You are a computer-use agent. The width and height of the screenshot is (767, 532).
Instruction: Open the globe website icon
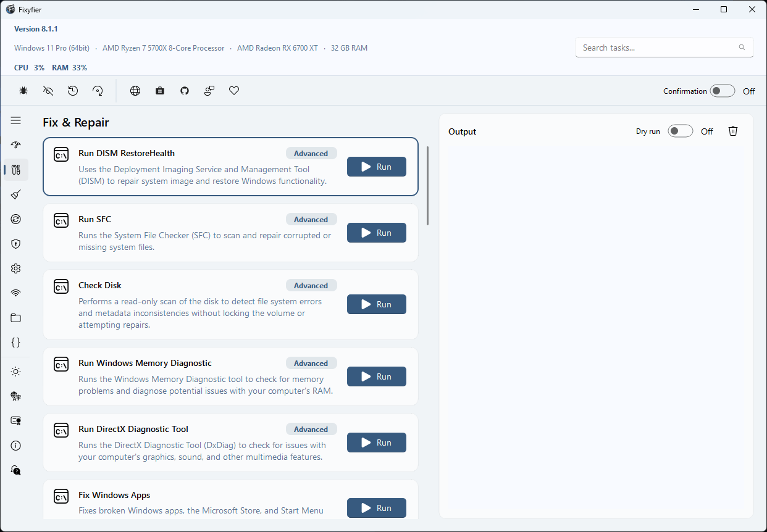[x=135, y=91]
